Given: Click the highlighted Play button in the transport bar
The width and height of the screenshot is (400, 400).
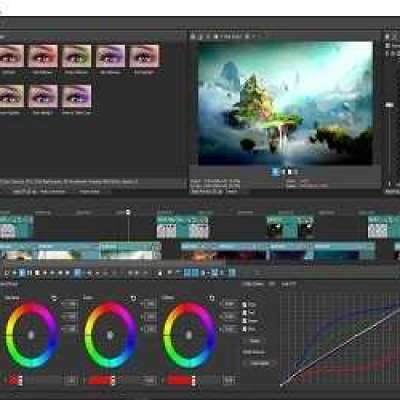Looking at the screenshot, I should 22,273.
